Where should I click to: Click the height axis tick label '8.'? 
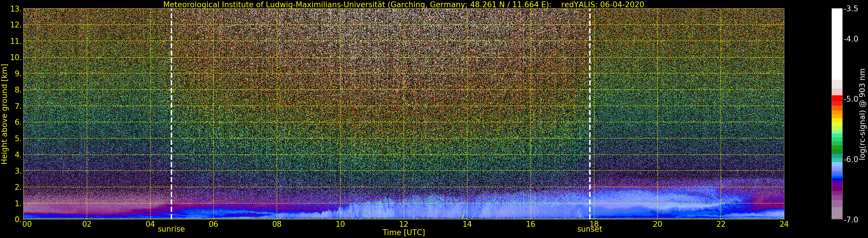pyautogui.click(x=18, y=90)
